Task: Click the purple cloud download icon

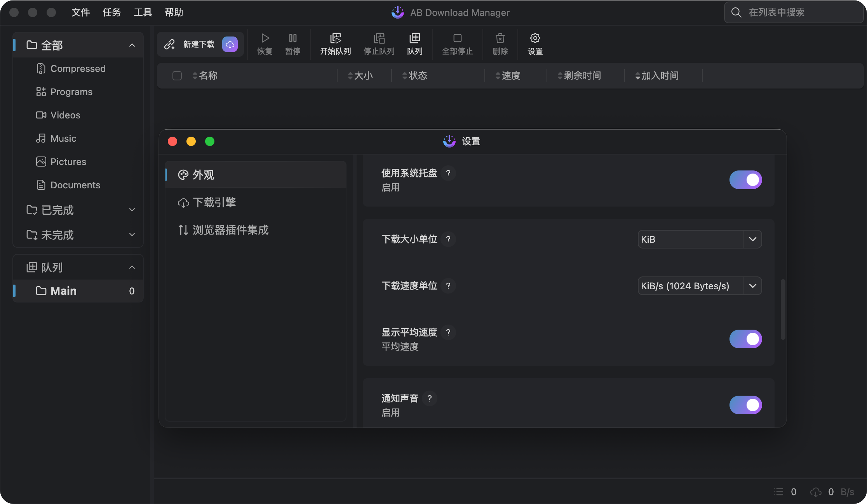Action: 230,45
